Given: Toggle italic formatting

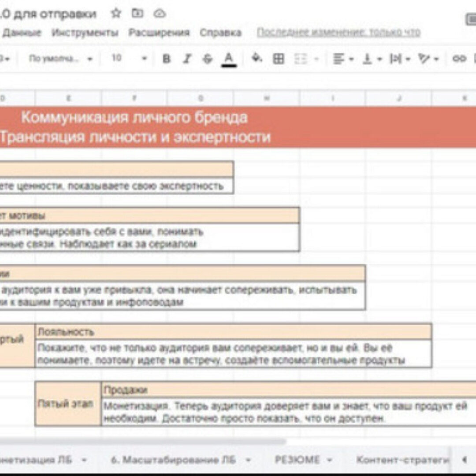Looking at the screenshot, I should click(187, 59).
